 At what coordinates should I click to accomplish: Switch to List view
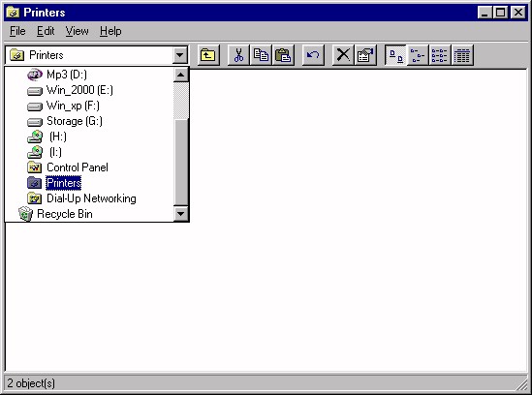(440, 55)
